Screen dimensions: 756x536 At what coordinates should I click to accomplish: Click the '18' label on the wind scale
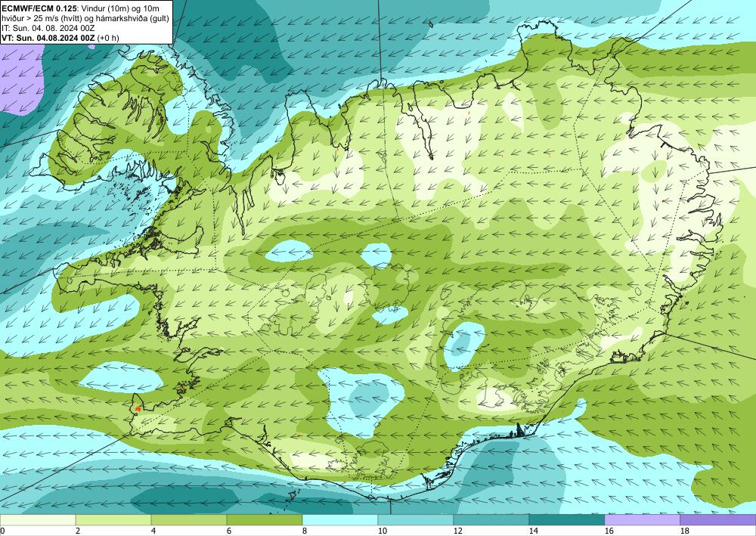pyautogui.click(x=685, y=531)
